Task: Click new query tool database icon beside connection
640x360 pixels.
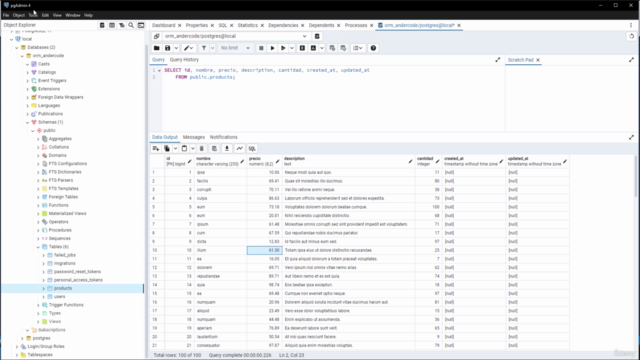Action: point(317,36)
